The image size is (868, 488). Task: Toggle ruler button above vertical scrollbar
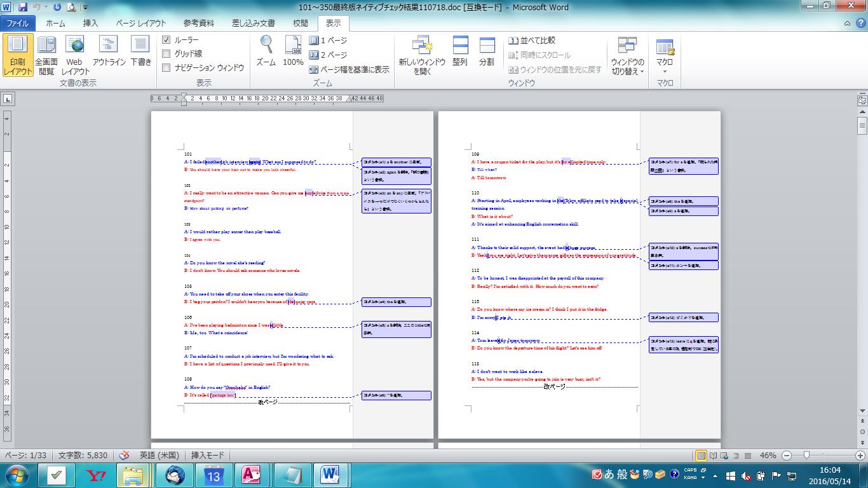click(x=862, y=100)
